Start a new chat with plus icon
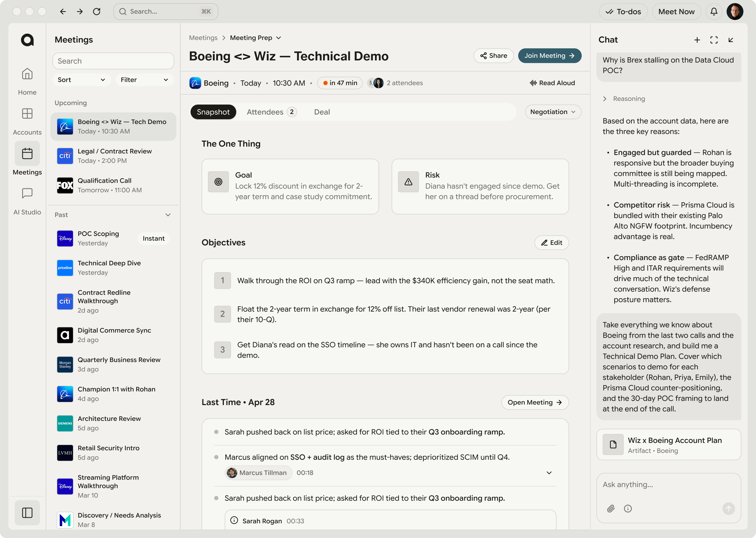 (697, 40)
